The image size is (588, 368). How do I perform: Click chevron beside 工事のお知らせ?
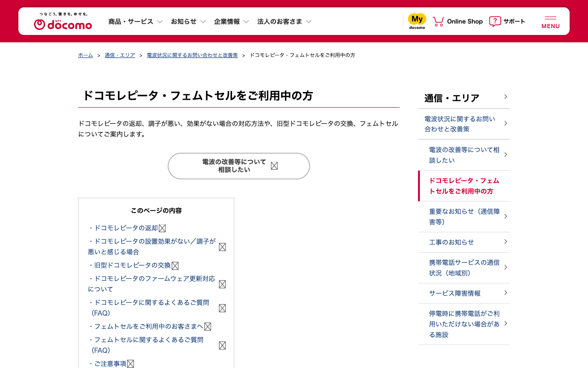[505, 241]
